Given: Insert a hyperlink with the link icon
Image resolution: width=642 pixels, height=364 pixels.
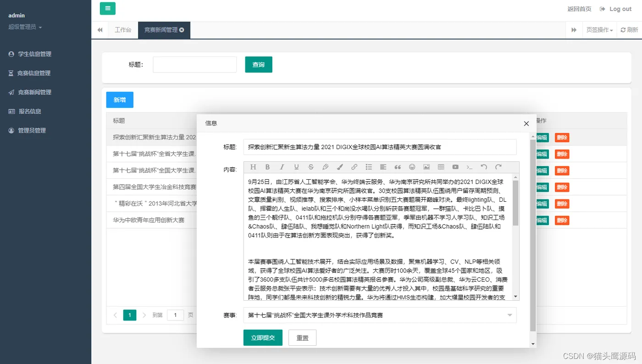Looking at the screenshot, I should [354, 167].
